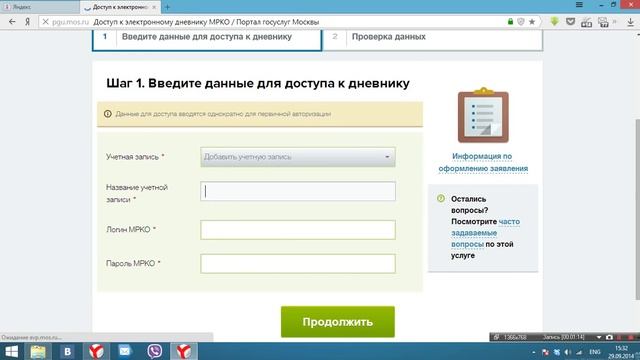Open the network signal tray icon
640x360 pixels.
pyautogui.click(x=579, y=352)
